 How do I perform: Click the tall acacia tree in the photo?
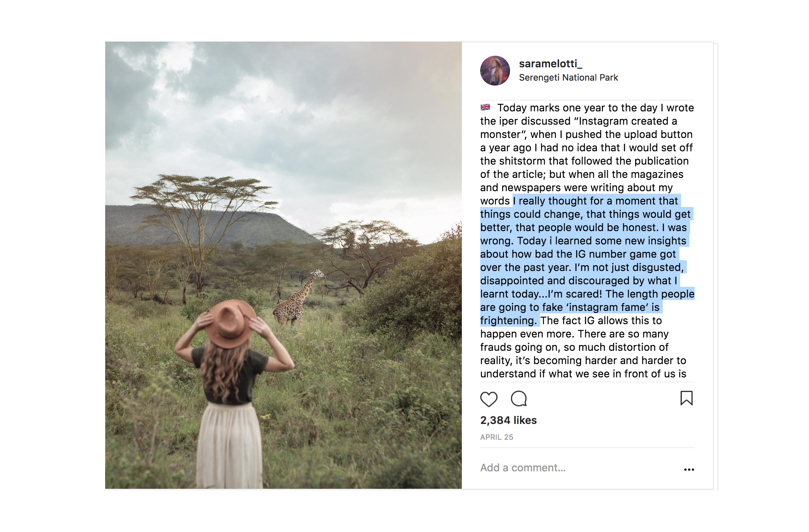click(202, 233)
